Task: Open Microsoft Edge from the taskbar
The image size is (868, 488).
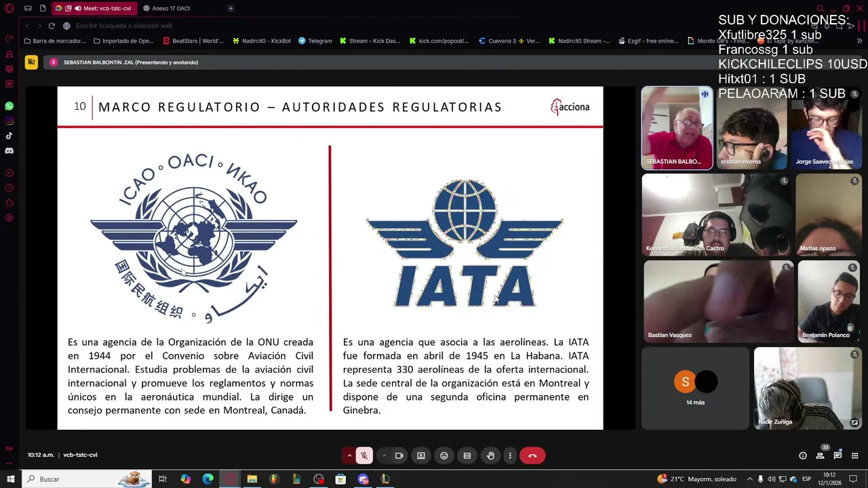Action: click(208, 479)
